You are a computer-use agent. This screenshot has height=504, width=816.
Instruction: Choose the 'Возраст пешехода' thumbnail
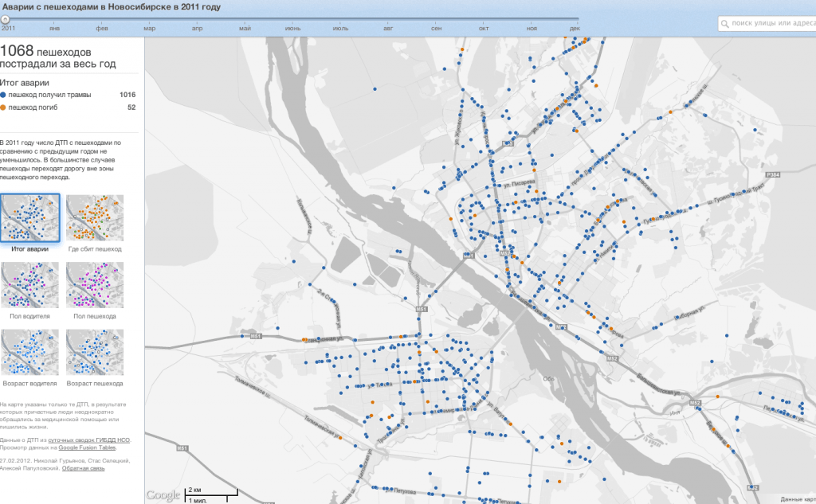click(95, 352)
